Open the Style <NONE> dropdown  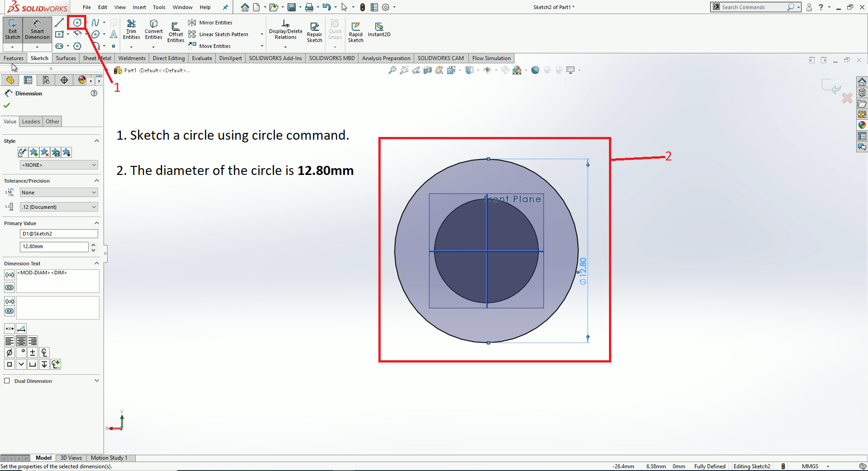click(59, 165)
